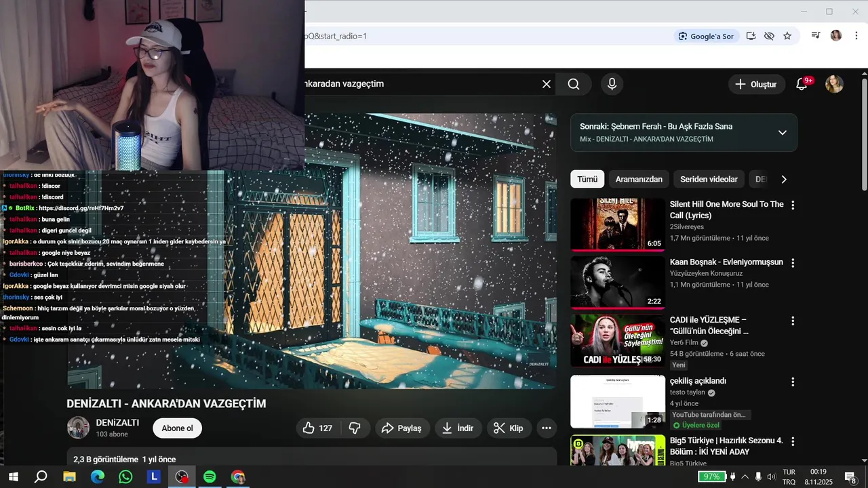Select the Seriden videolar filter chip

point(709,180)
